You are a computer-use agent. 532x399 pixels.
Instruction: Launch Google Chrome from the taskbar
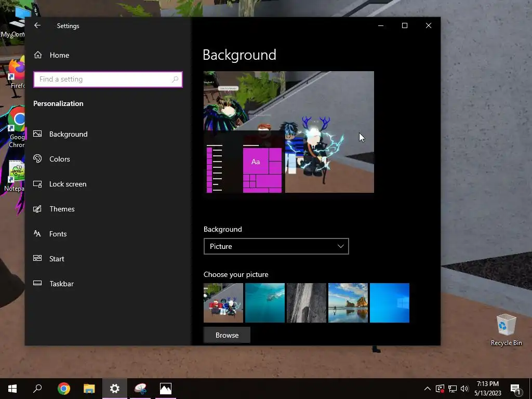[x=64, y=389]
